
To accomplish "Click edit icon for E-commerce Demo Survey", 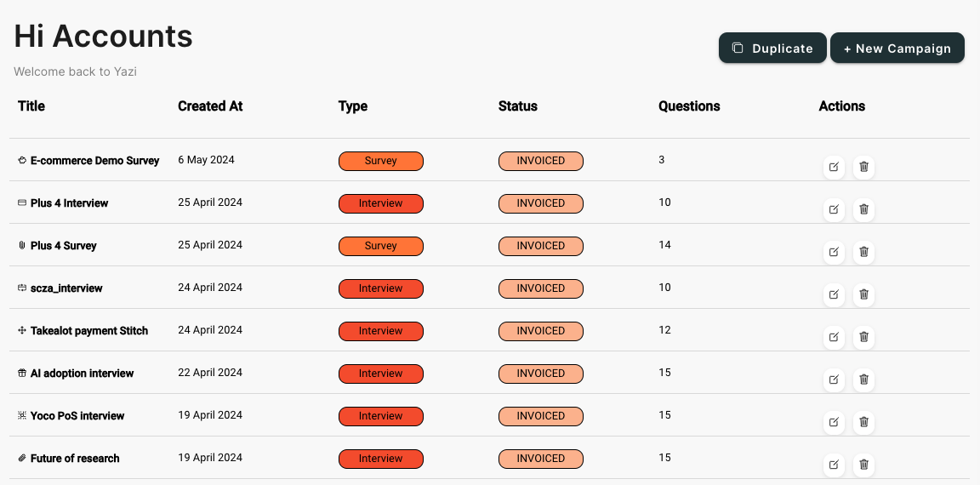I will pyautogui.click(x=834, y=167).
